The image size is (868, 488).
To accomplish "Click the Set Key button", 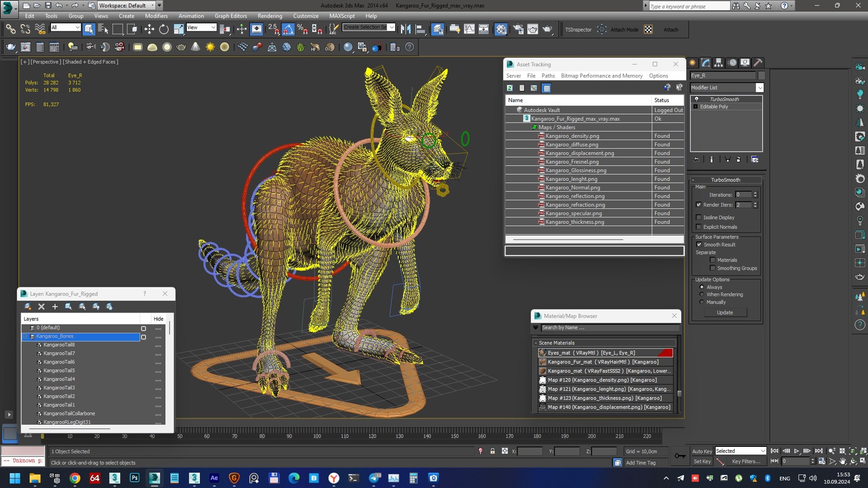I will click(702, 461).
